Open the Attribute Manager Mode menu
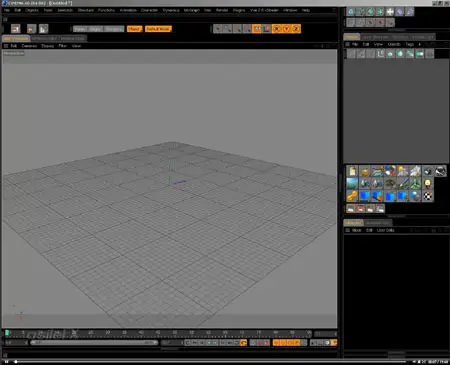This screenshot has height=365, width=450. click(357, 230)
